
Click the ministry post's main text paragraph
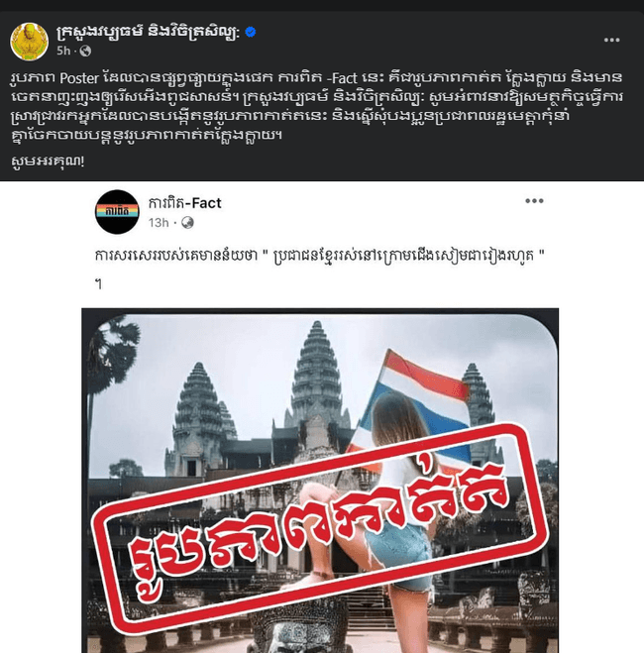pos(316,106)
